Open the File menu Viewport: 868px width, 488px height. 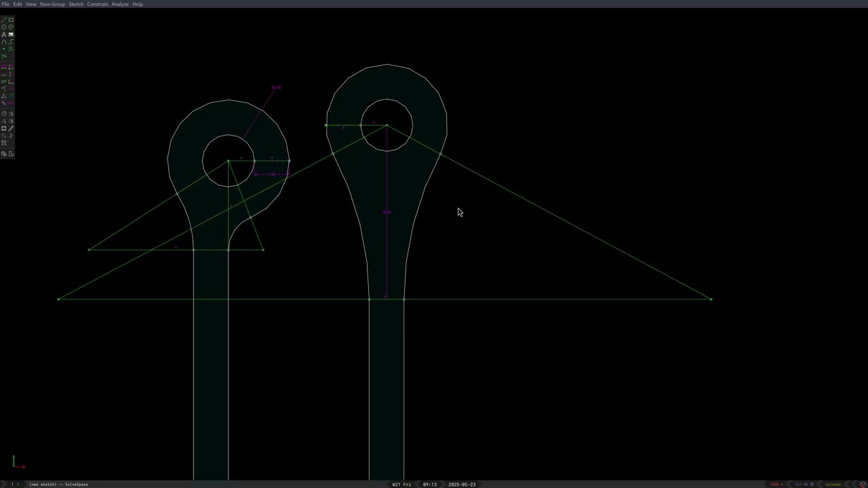5,4
